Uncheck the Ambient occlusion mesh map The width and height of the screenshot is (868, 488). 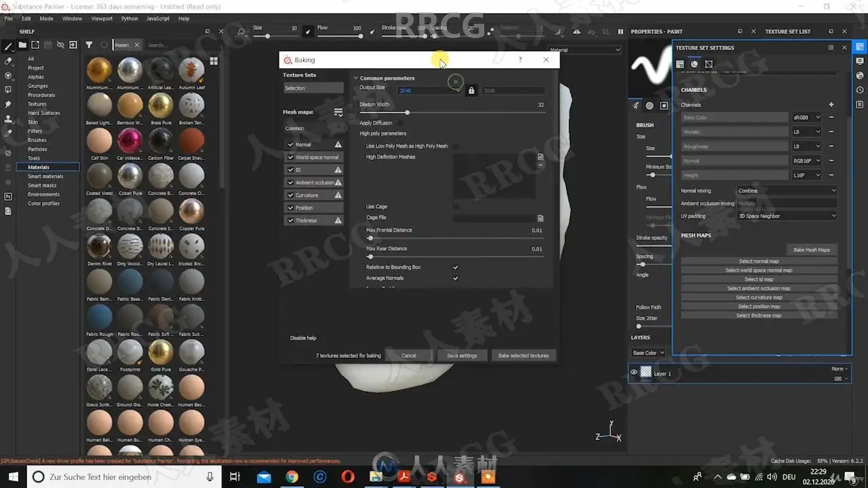click(291, 182)
